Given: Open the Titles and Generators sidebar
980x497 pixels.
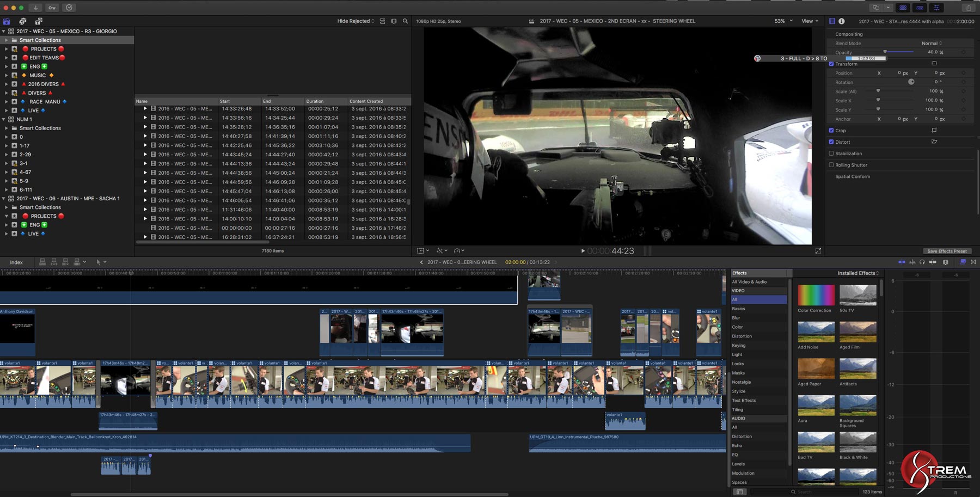Looking at the screenshot, I should 39,21.
